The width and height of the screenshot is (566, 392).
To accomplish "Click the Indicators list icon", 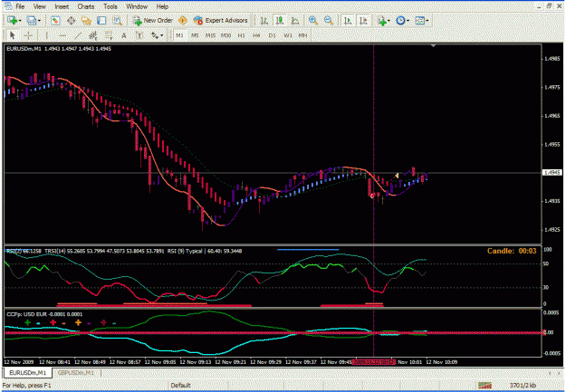I will [x=382, y=21].
